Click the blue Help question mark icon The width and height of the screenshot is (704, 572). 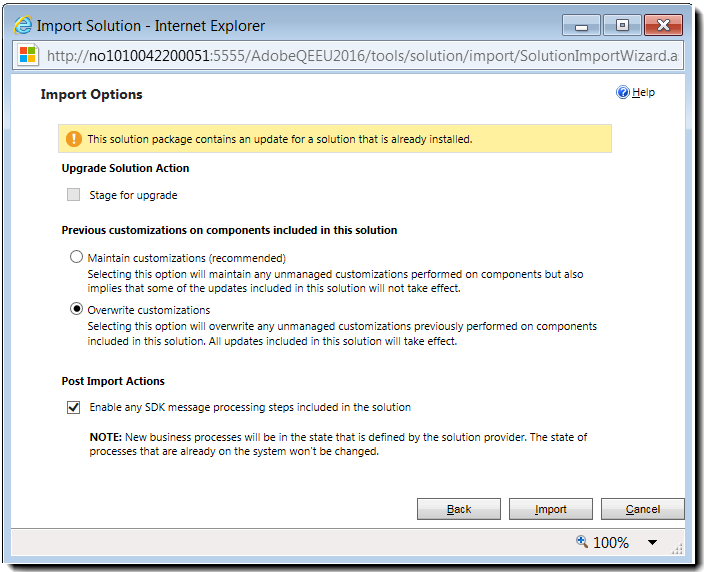[x=622, y=92]
